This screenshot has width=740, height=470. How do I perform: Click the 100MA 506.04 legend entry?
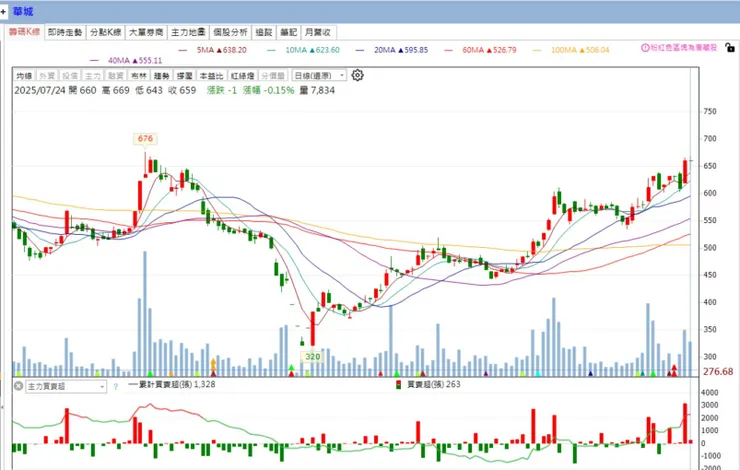pyautogui.click(x=571, y=50)
